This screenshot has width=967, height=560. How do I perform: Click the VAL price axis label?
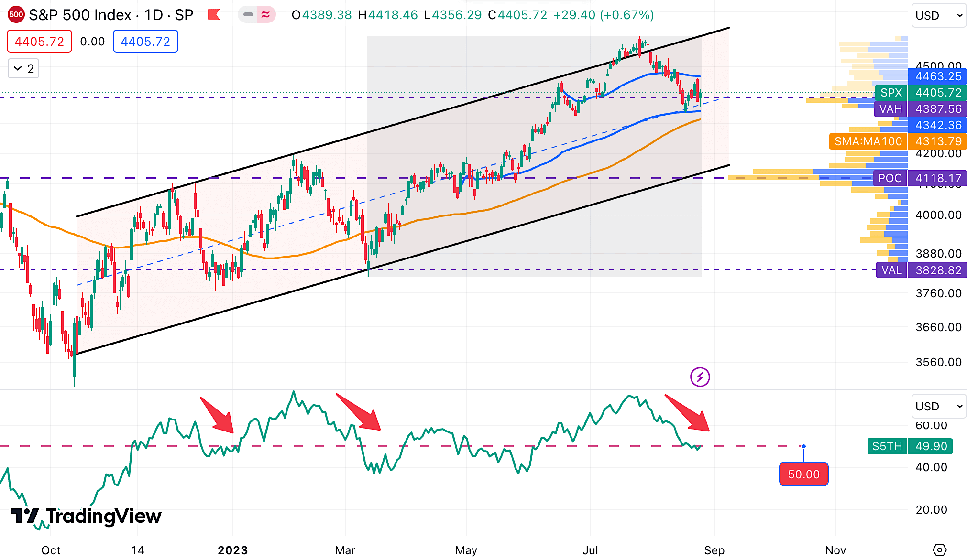(891, 270)
